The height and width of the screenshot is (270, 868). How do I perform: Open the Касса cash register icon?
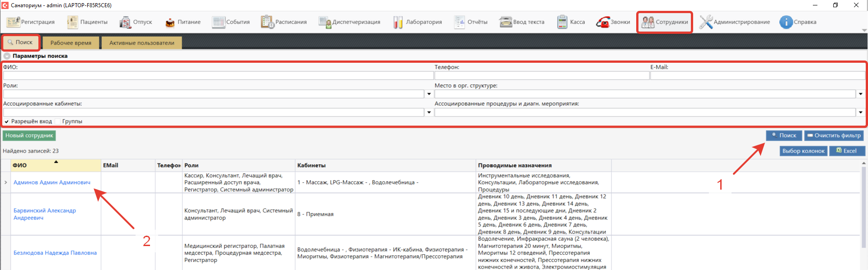coord(562,22)
